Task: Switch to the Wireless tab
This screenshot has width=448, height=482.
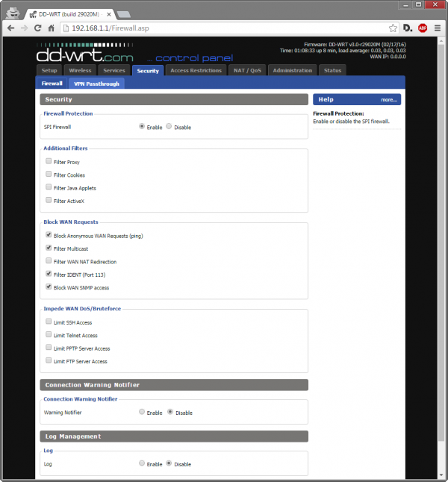Action: tap(80, 70)
